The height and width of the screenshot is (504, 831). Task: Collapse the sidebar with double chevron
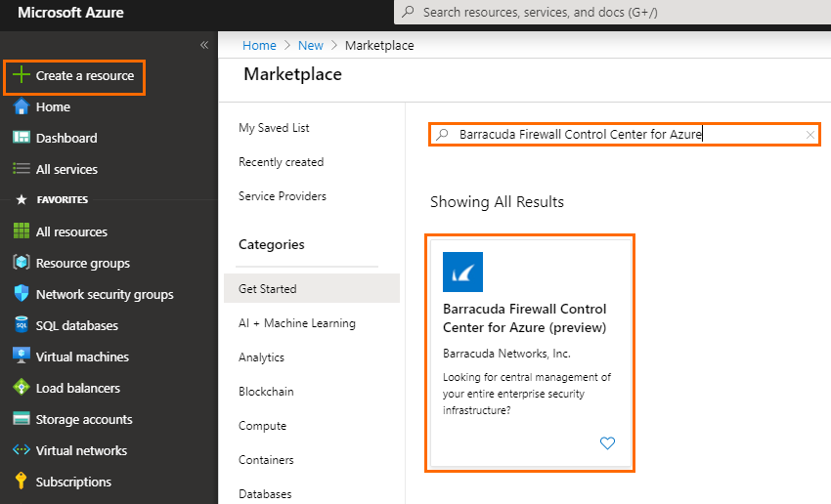(204, 45)
